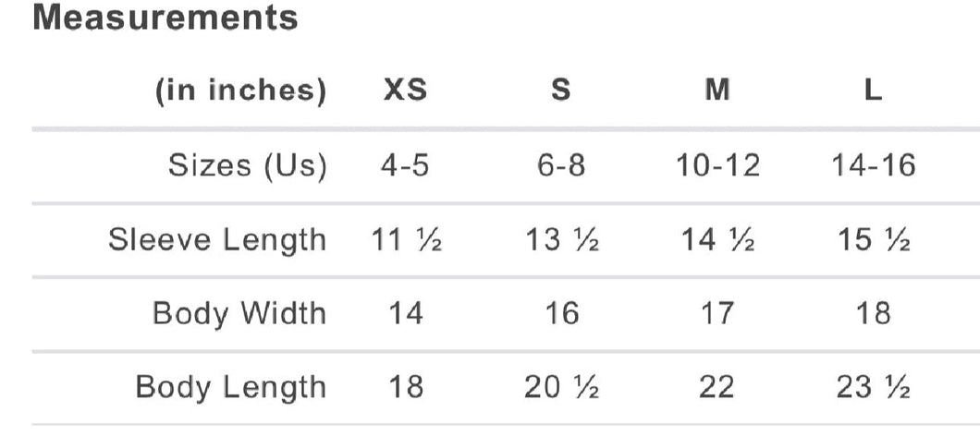Click the L sleeve length 15 ½

[x=873, y=239]
